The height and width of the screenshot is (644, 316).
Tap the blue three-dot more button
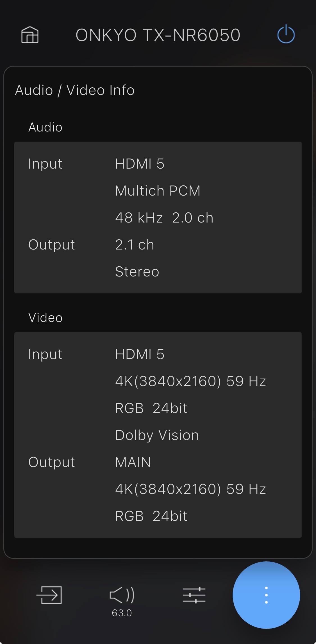click(x=266, y=595)
